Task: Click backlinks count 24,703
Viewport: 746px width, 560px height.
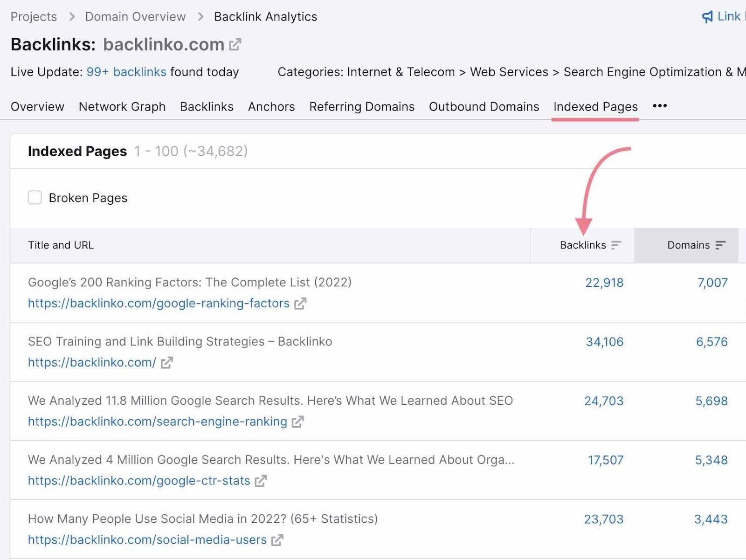Action: tap(604, 401)
